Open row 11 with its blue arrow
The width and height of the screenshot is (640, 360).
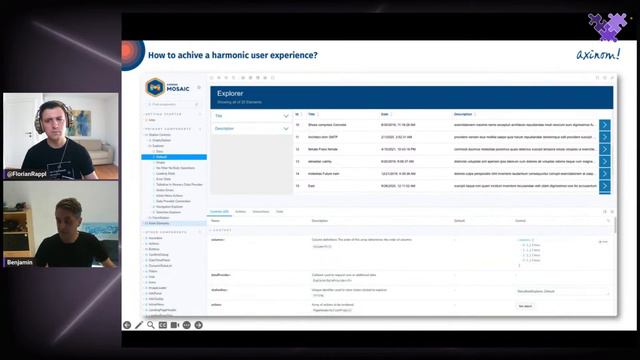click(604, 137)
